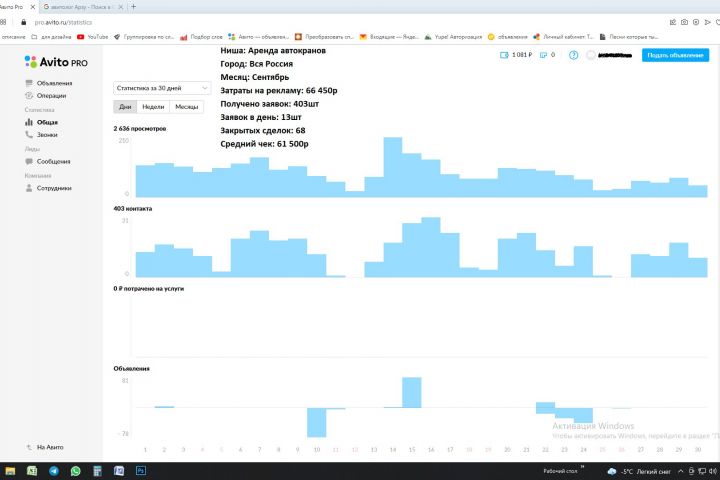
Task: Open Telegram from the taskbar
Action: [x=54, y=471]
